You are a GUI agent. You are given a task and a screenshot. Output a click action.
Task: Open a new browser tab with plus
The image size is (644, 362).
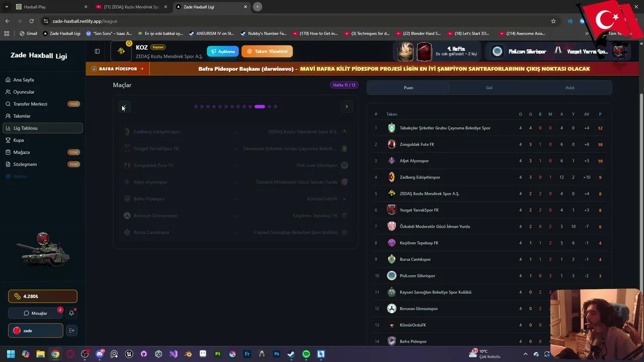(x=257, y=7)
